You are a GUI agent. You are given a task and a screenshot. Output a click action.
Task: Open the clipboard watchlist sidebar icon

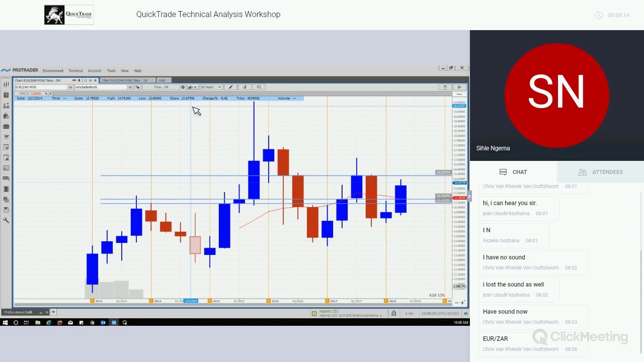(6, 95)
